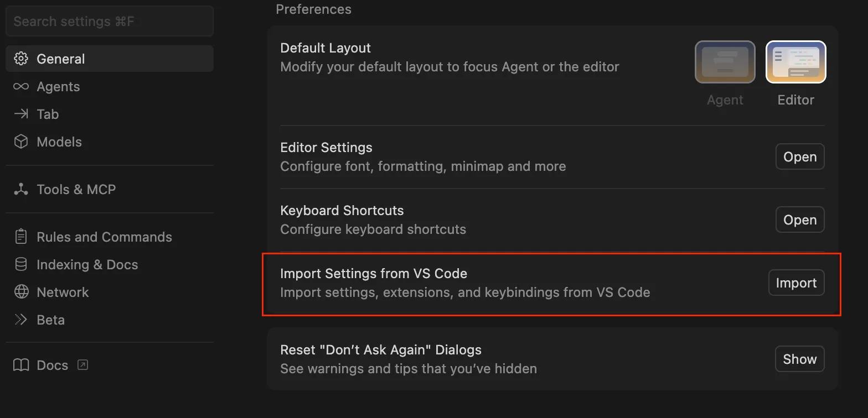
Task: Show hidden "Don't Ask Again" dialogs
Action: (x=799, y=359)
